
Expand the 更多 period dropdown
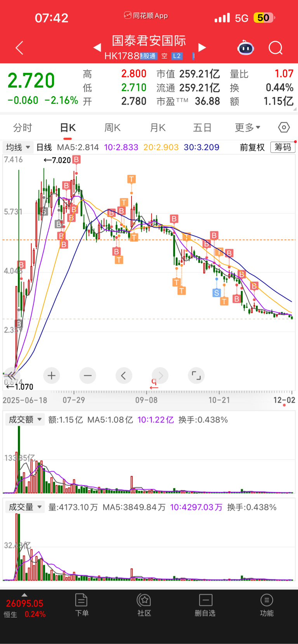click(248, 127)
